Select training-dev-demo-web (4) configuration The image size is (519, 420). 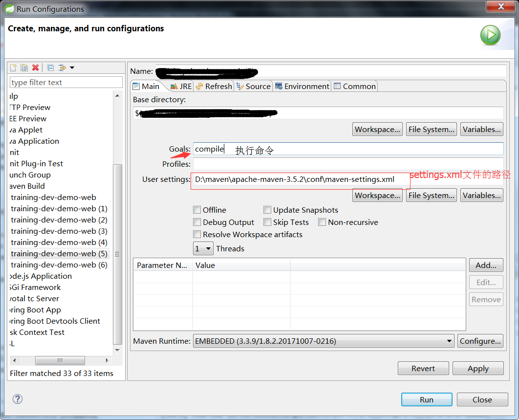tap(59, 243)
